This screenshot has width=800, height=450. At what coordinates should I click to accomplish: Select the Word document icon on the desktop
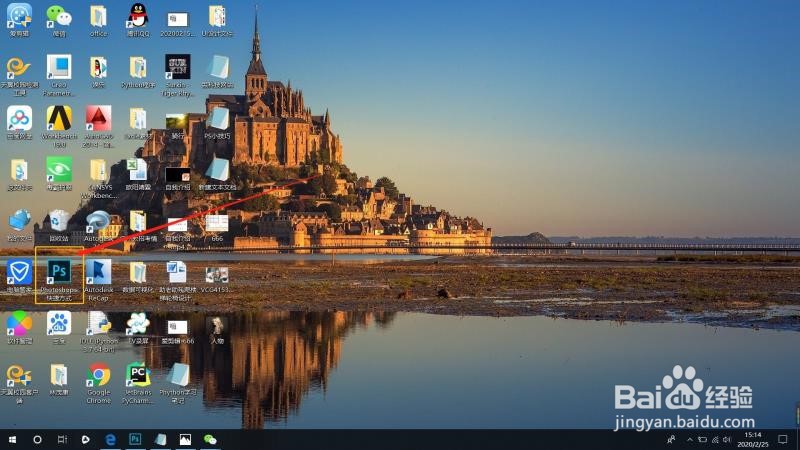178,280
